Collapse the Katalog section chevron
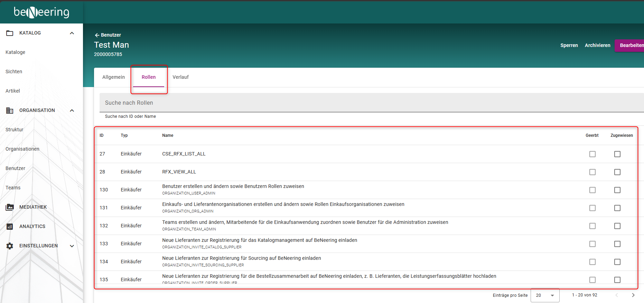This screenshot has width=644, height=303. pyautogui.click(x=72, y=33)
